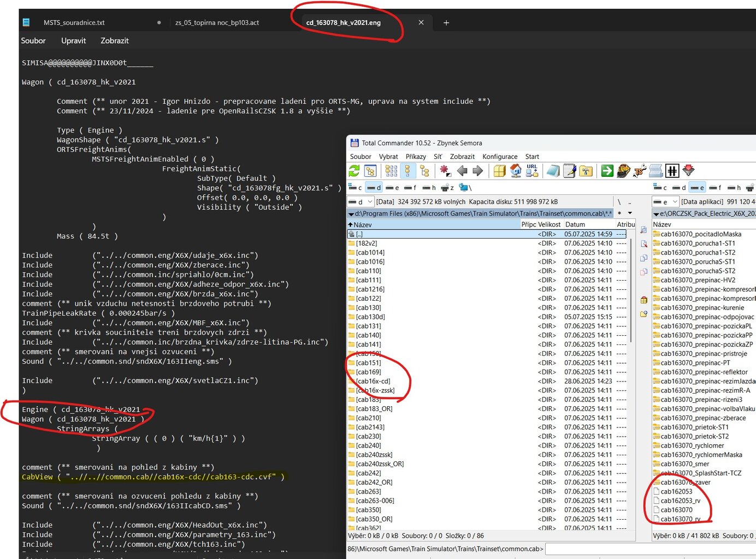
Task: Switch to the MSTS_souradnice.txt tab
Action: pos(74,23)
